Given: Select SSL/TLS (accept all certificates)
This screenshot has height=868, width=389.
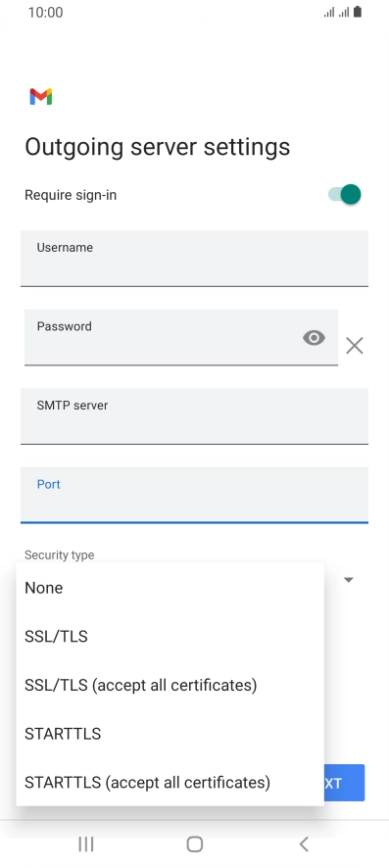Looking at the screenshot, I should point(170,686).
